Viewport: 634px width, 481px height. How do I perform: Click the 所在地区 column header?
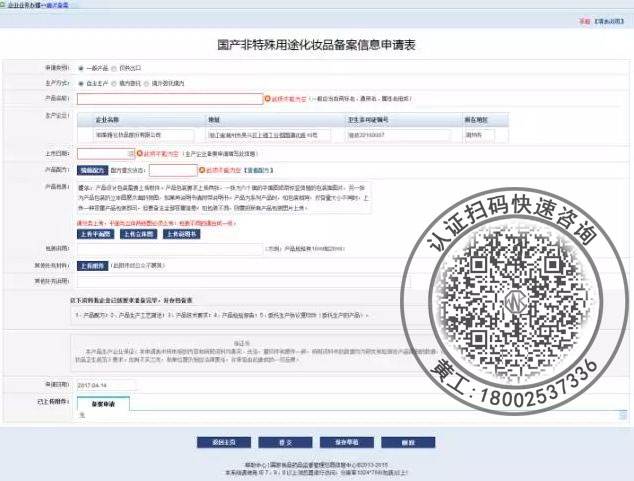pos(486,120)
